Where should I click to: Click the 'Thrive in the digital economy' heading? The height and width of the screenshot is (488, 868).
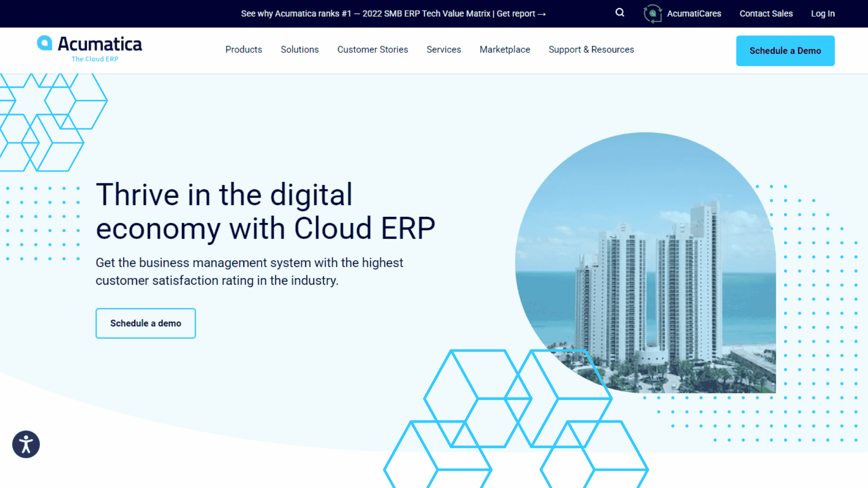coord(265,211)
